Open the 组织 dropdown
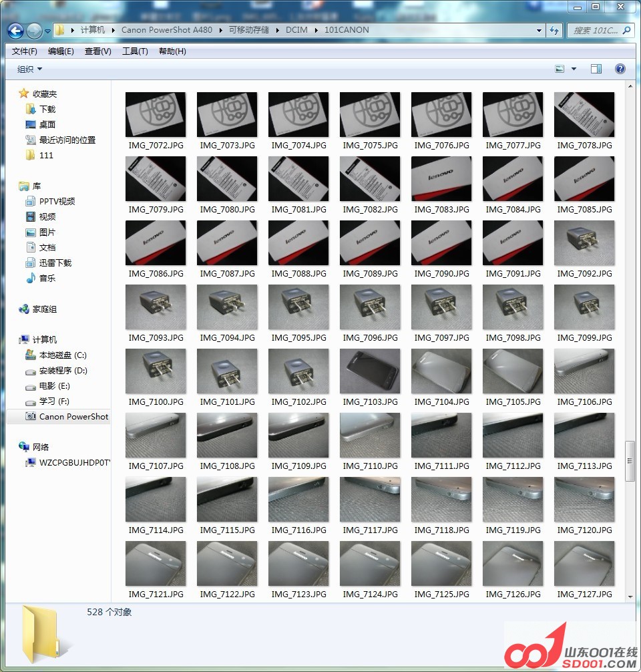Image resolution: width=641 pixels, height=672 pixels. (29, 69)
